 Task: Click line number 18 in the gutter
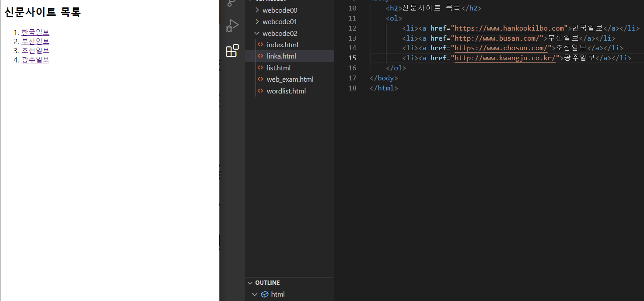tap(353, 88)
